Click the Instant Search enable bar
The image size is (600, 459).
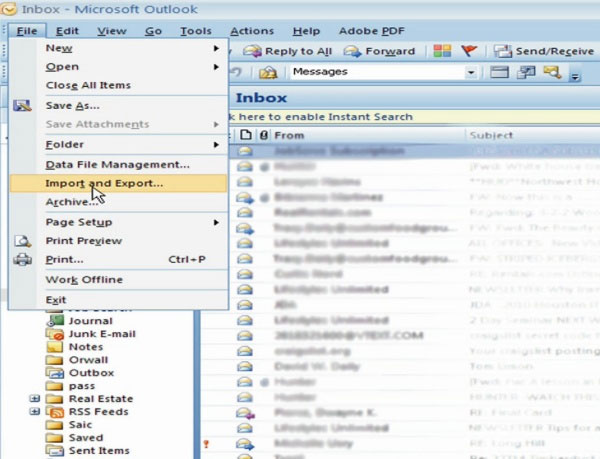tap(414, 117)
